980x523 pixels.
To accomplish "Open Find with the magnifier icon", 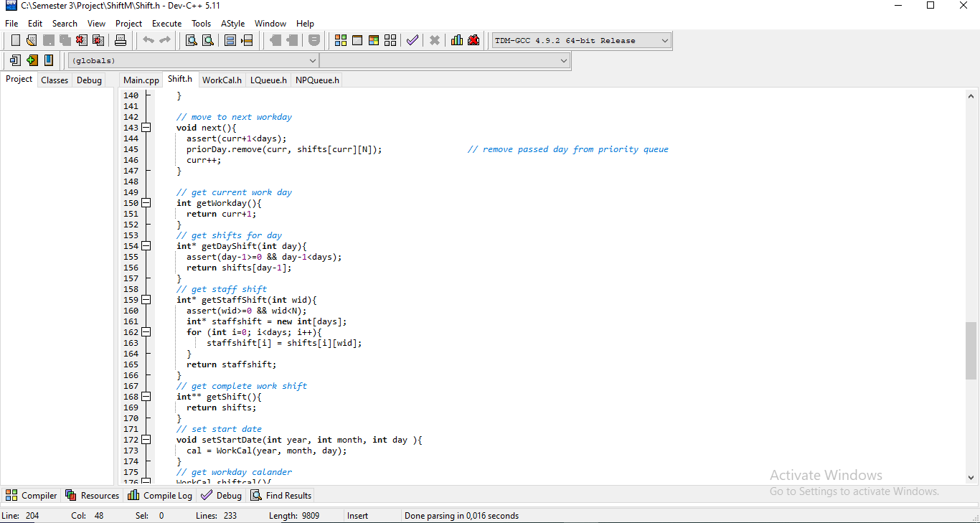I will (191, 40).
